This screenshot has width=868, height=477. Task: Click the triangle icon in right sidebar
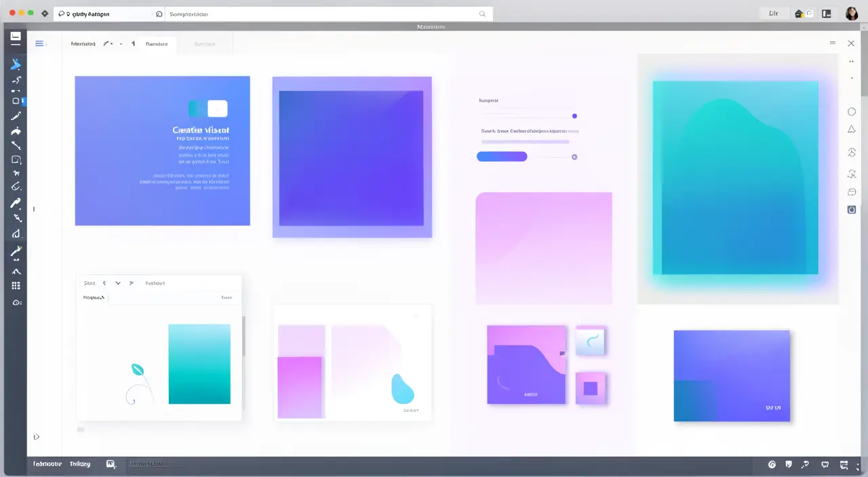tap(852, 129)
